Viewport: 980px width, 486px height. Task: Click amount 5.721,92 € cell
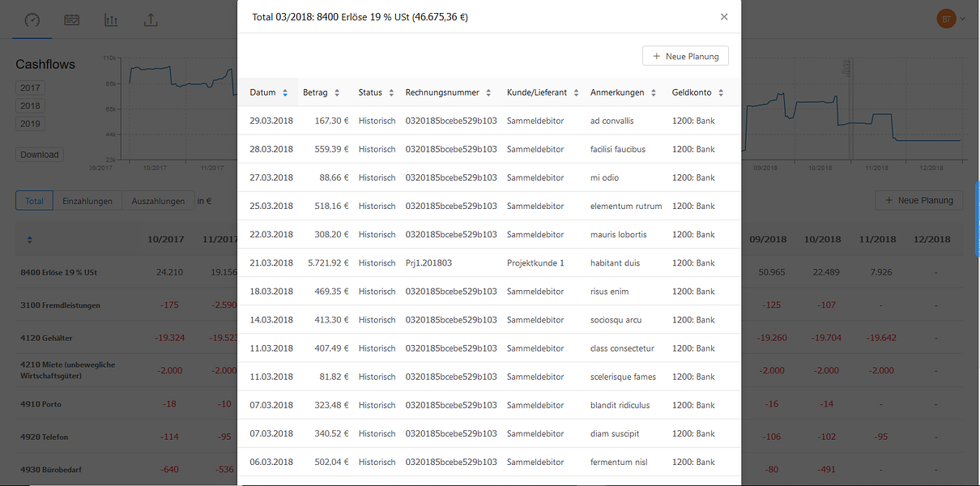click(x=328, y=262)
